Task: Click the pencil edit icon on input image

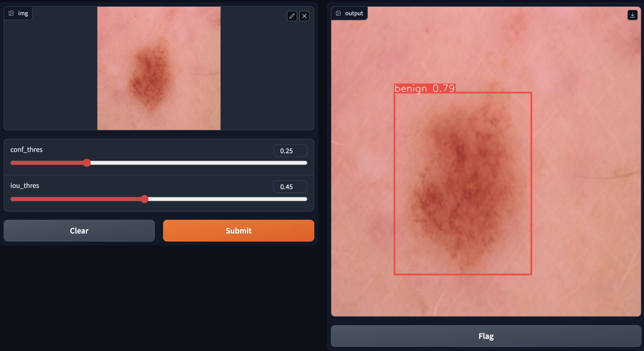Action: [x=292, y=16]
